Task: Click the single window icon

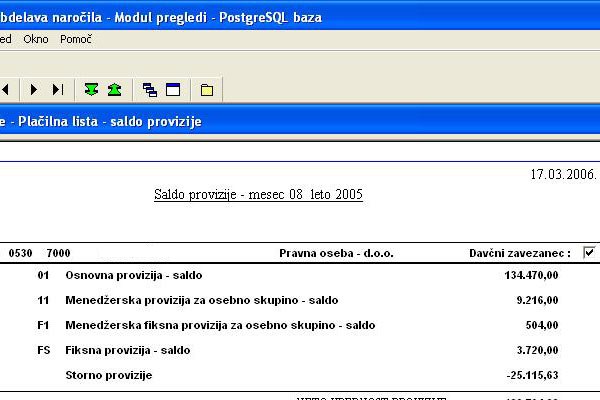Action: 173,90
